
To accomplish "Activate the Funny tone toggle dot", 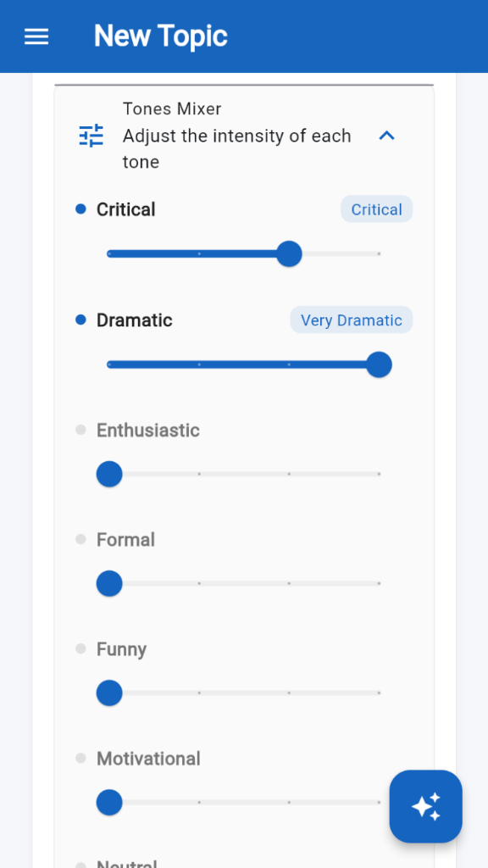I will (x=80, y=648).
